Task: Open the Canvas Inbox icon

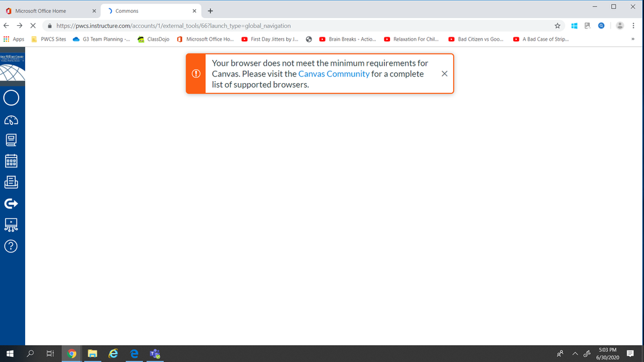Action: (11, 182)
